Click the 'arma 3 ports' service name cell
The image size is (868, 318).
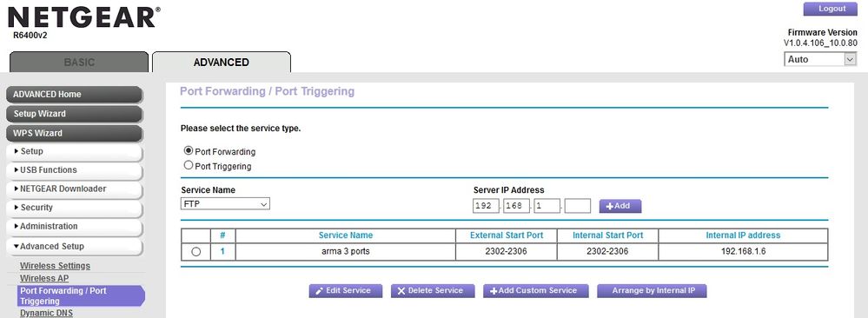click(x=346, y=251)
